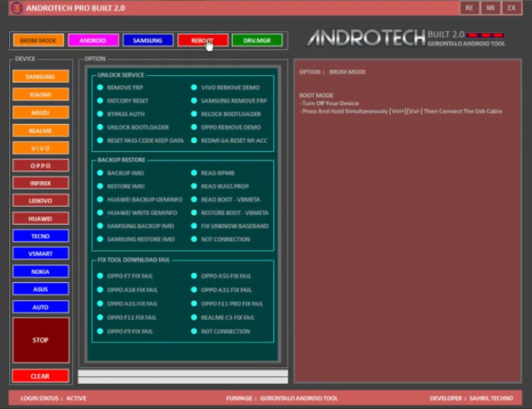
Task: Select BACKUP IMEI option
Action: coord(121,173)
